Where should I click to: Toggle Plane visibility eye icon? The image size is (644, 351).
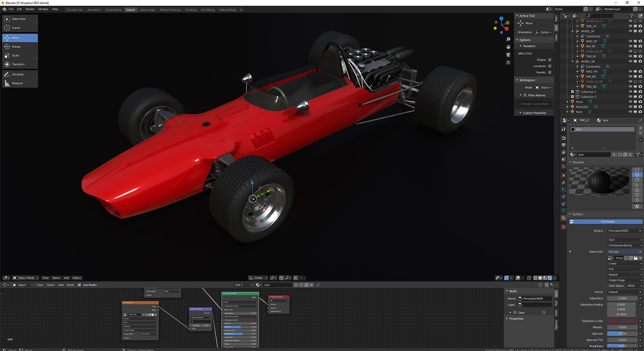click(630, 102)
